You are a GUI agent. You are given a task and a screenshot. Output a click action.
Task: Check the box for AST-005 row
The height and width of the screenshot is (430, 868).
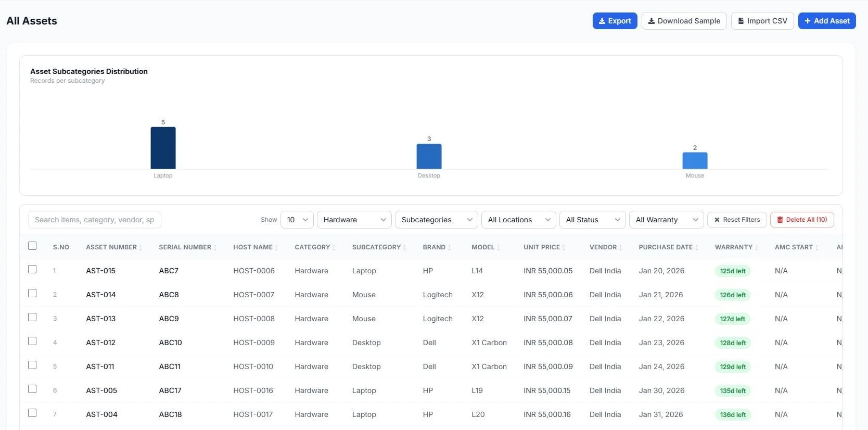(x=32, y=389)
